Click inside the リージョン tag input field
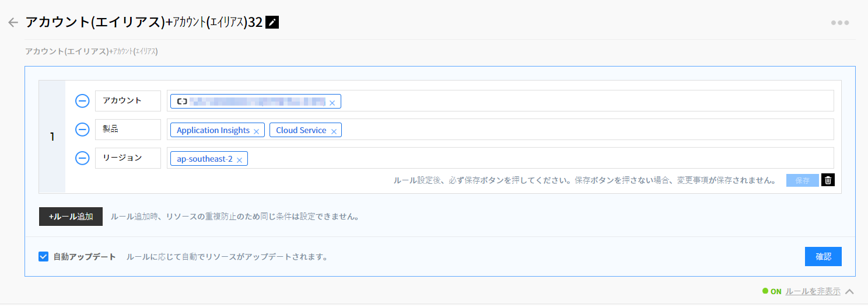868x307 pixels. (525, 158)
